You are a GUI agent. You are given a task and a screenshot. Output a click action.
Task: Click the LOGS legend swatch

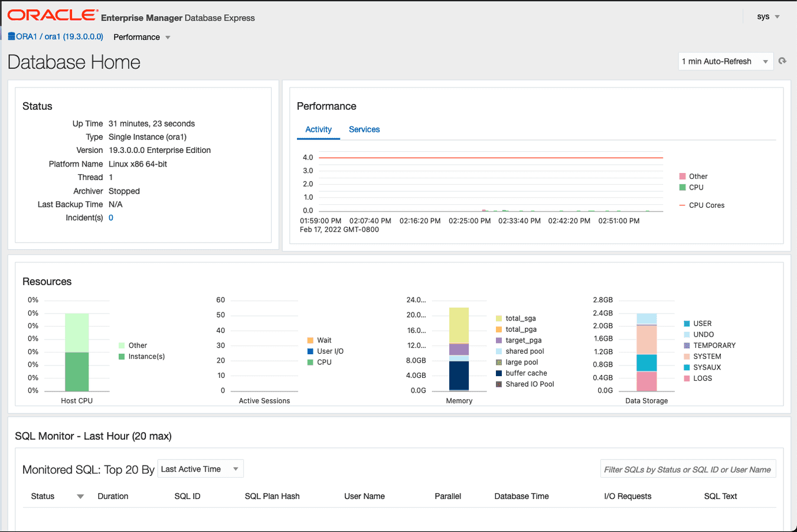click(687, 378)
